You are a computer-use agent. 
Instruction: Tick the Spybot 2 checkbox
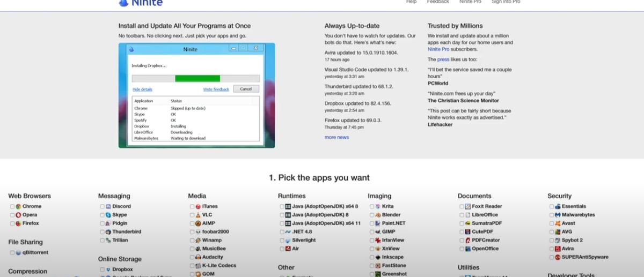(552, 241)
